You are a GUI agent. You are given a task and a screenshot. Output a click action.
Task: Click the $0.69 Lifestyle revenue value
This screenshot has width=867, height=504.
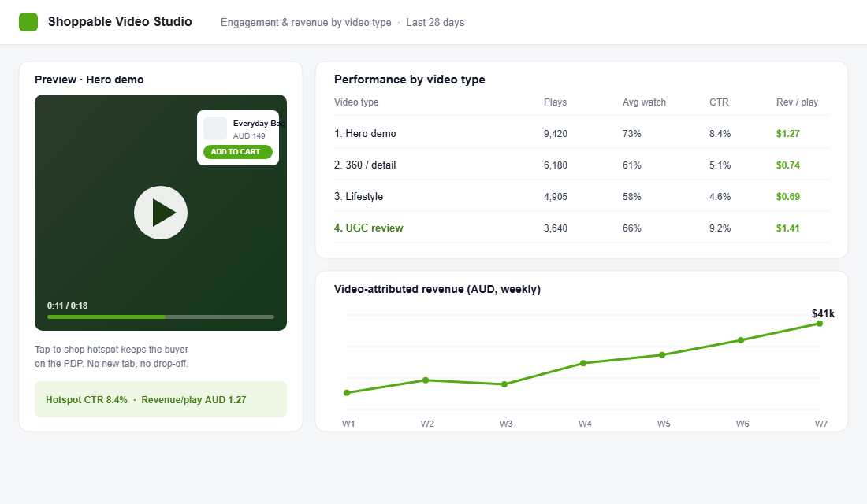(788, 197)
